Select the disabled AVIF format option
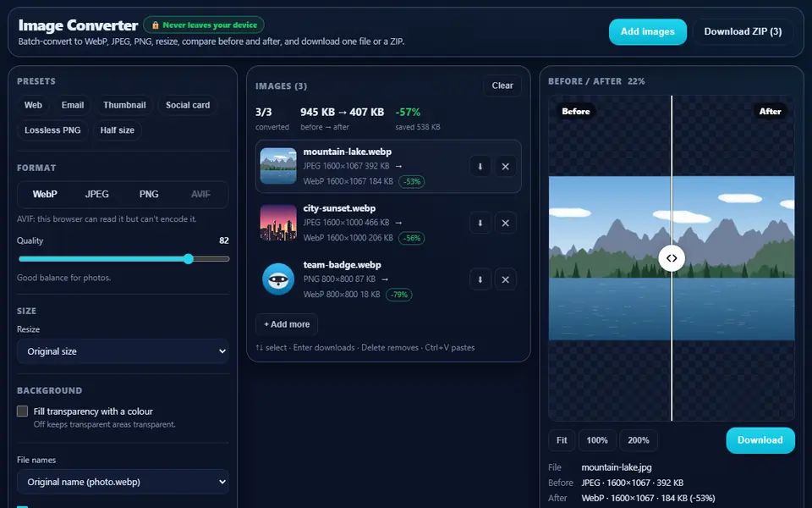This screenshot has width=812, height=508. [x=200, y=195]
